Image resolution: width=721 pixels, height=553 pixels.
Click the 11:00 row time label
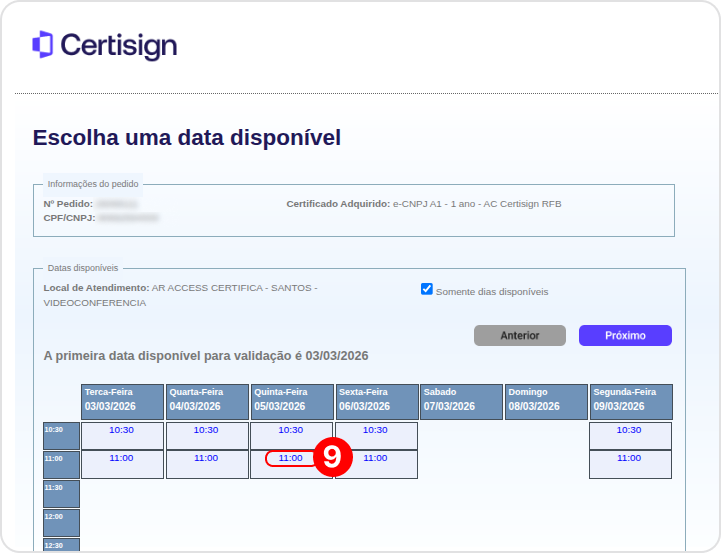(x=62, y=465)
